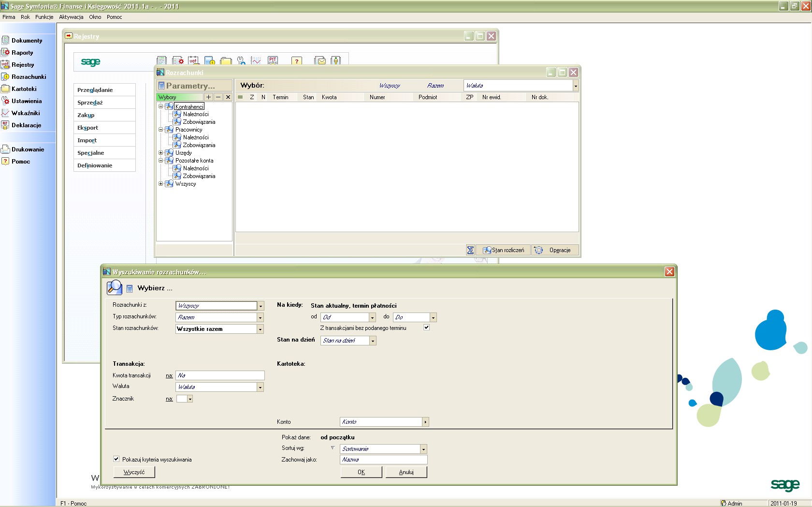This screenshot has height=507, width=812.
Task: Click the add (+) button beside Wybory
Action: pyautogui.click(x=209, y=97)
